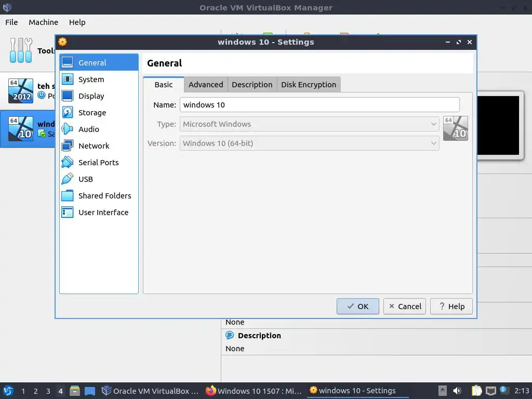Expand the Version dropdown
The width and height of the screenshot is (532, 399).
(310, 143)
